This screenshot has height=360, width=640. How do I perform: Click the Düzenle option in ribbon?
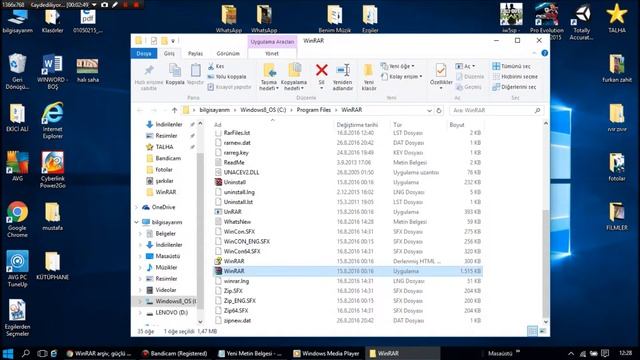tap(470, 76)
